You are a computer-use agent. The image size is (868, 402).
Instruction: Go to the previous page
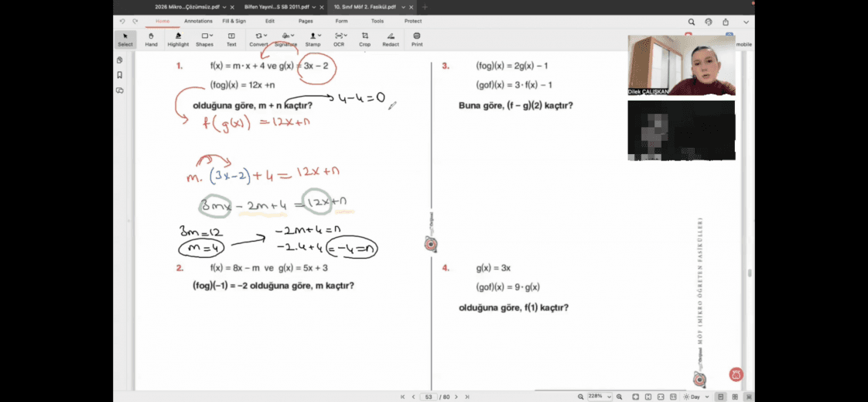coord(413,397)
